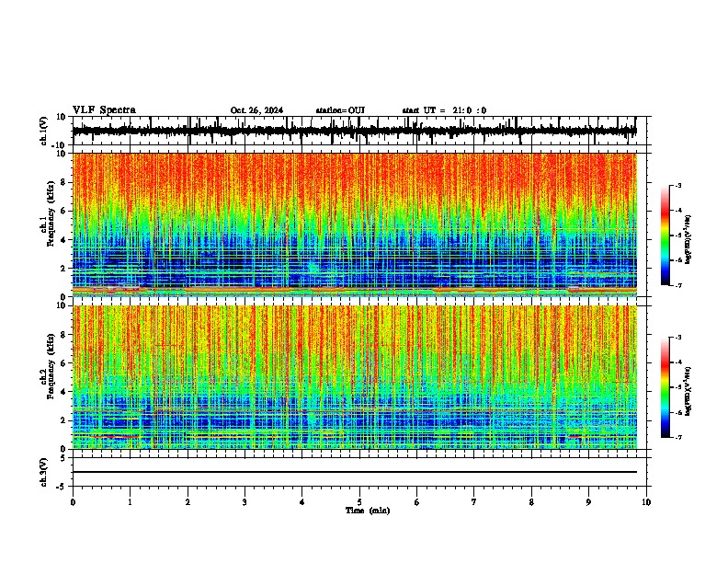
Task: Click the "station=OUJ" label
Action: 340,110
